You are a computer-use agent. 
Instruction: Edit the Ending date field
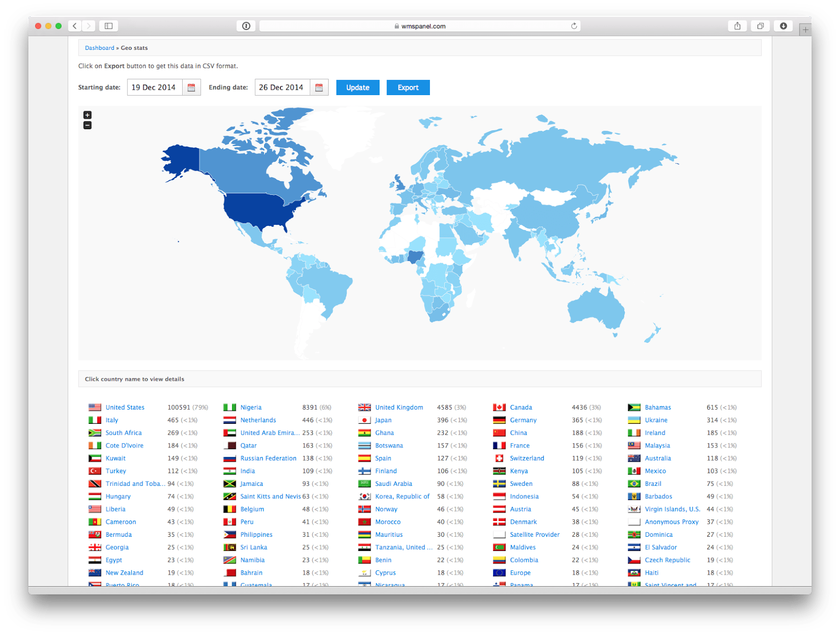coord(282,88)
